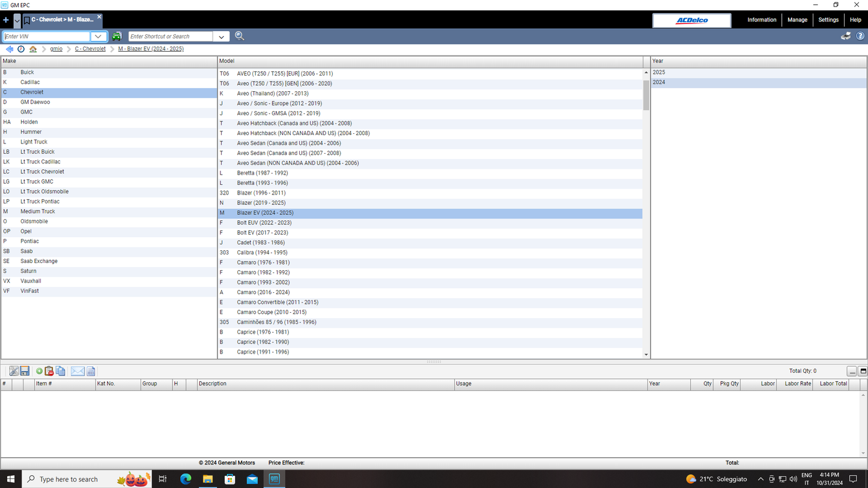Focus the Enter Shortcut or Search field
The width and height of the screenshot is (868, 488).
[x=171, y=37]
